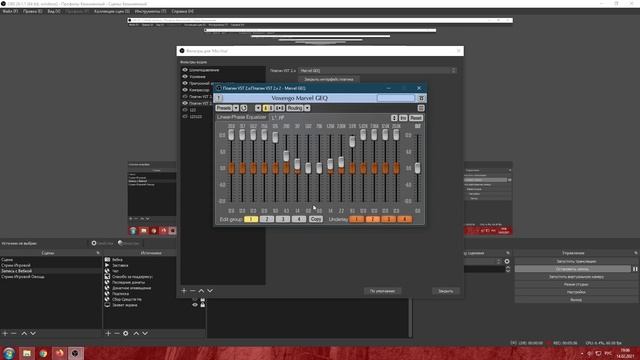Undock the Scenes panel with its header icon

[98, 253]
